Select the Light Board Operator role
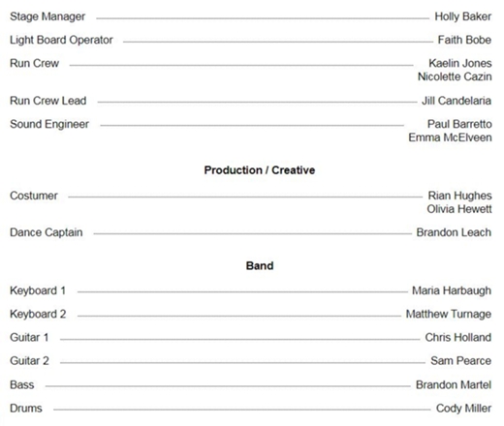This screenshot has width=504, height=426. coord(61,40)
